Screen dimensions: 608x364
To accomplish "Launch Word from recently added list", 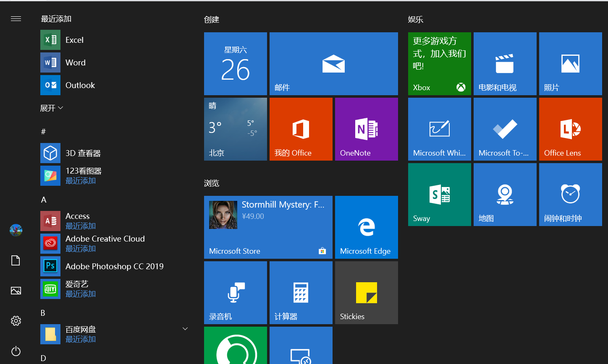I will click(113, 62).
